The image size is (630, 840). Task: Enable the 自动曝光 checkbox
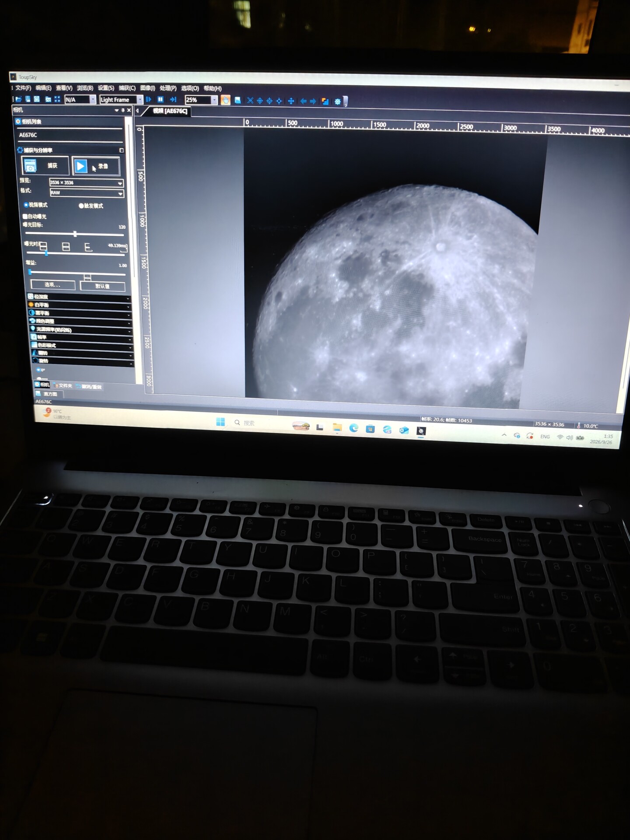(x=25, y=216)
